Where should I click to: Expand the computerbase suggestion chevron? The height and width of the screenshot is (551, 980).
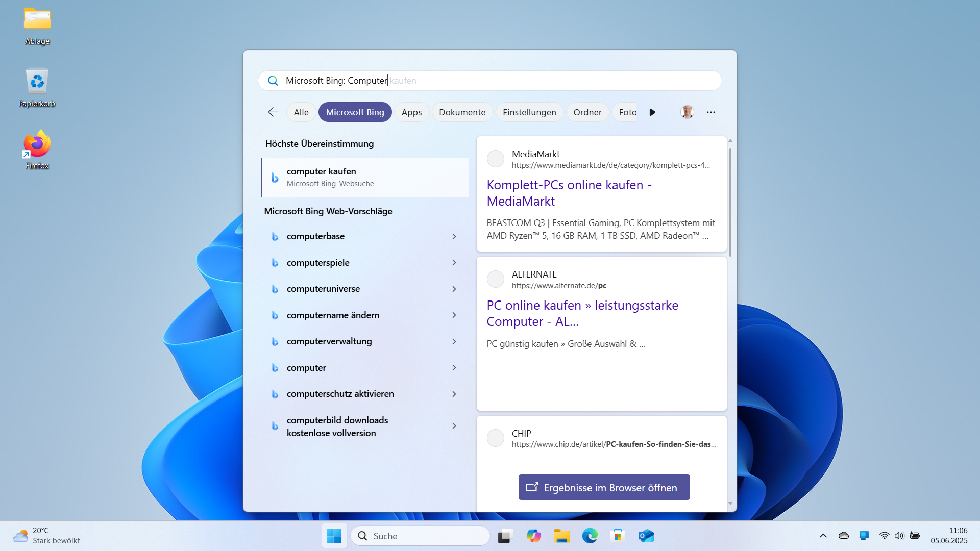coord(454,236)
